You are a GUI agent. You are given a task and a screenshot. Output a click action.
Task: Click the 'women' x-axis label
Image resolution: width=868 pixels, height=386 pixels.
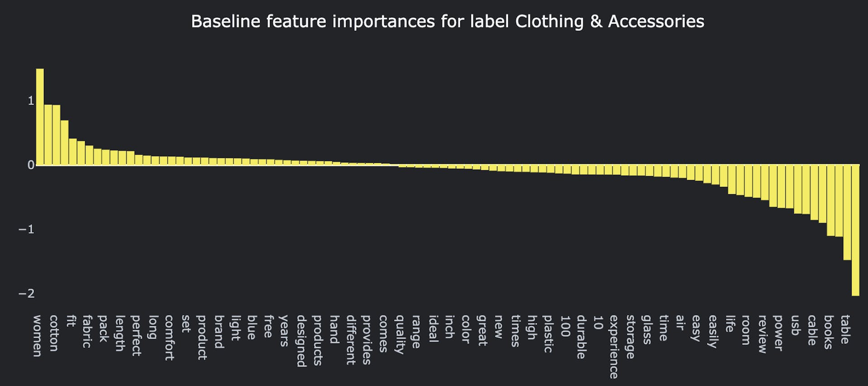[x=37, y=335]
